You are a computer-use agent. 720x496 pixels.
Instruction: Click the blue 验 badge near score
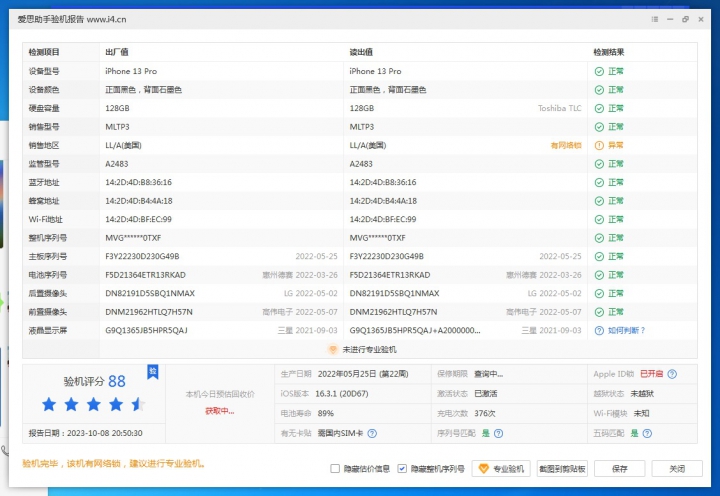153,372
